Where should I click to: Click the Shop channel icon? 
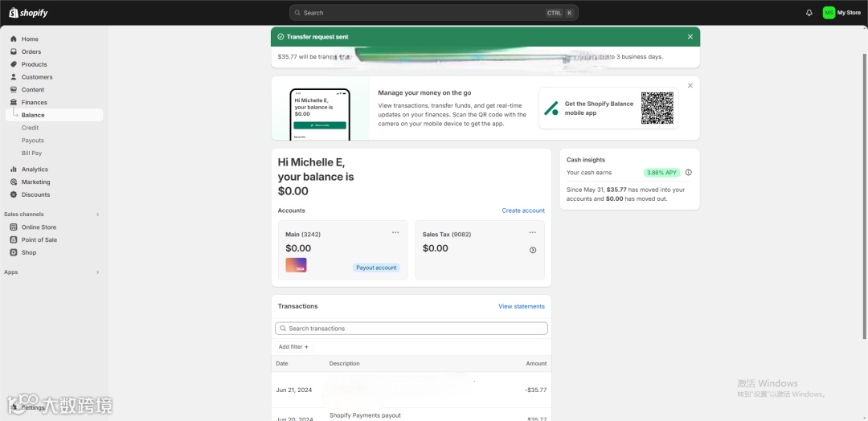14,253
